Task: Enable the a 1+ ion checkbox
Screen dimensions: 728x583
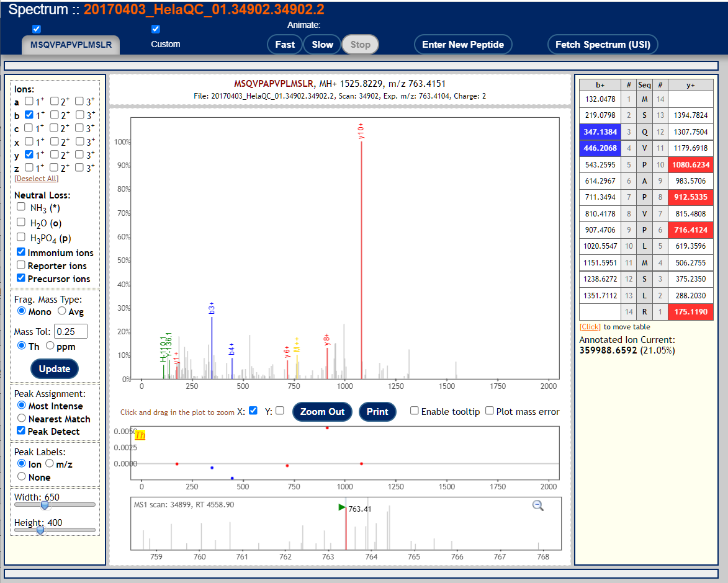Action: tap(29, 101)
